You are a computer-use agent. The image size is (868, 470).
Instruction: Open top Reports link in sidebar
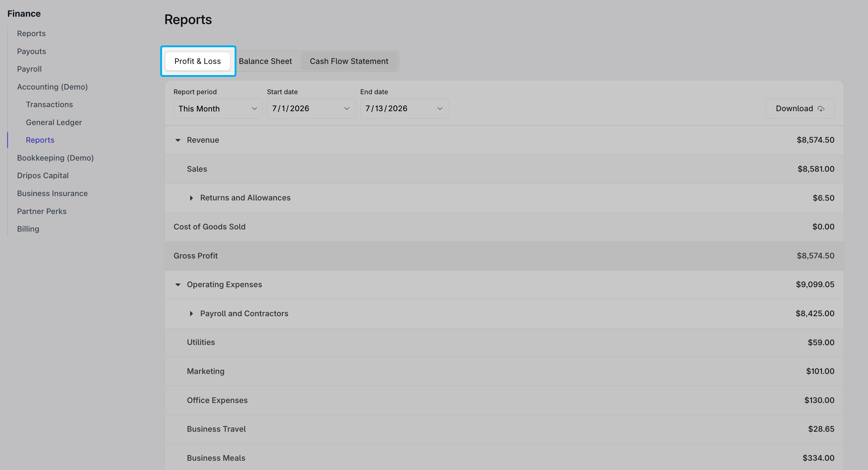coord(31,33)
